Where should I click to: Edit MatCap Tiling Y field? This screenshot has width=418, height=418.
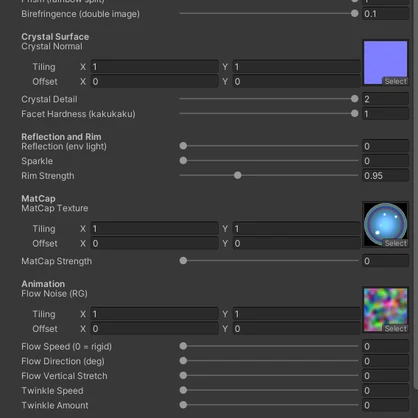[x=296, y=229]
